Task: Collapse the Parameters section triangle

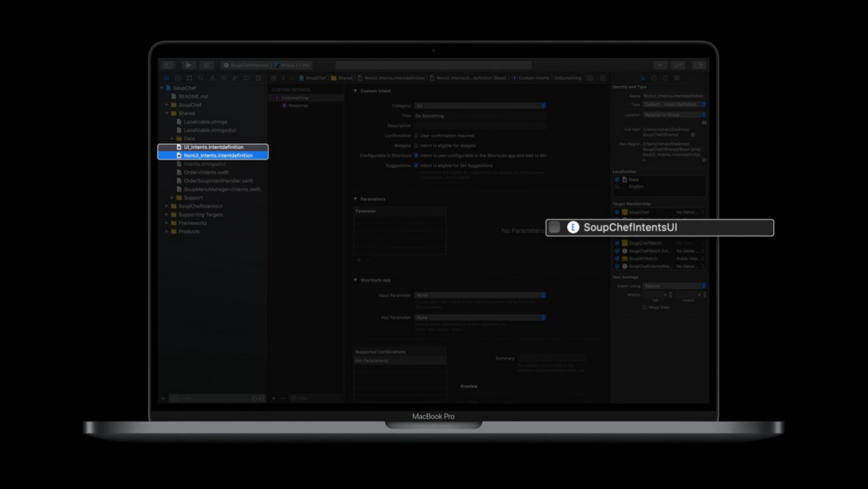Action: click(x=355, y=199)
